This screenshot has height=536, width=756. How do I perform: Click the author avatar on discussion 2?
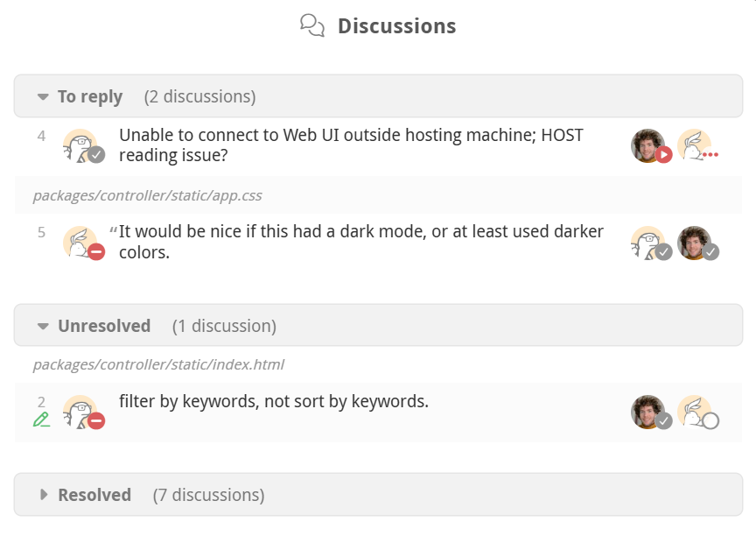tap(80, 412)
